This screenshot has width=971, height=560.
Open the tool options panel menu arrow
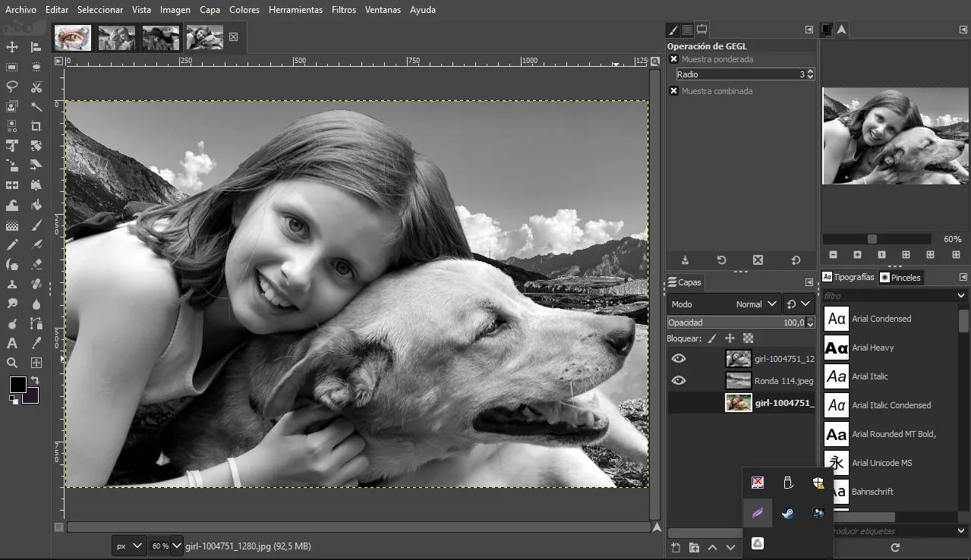tap(809, 30)
